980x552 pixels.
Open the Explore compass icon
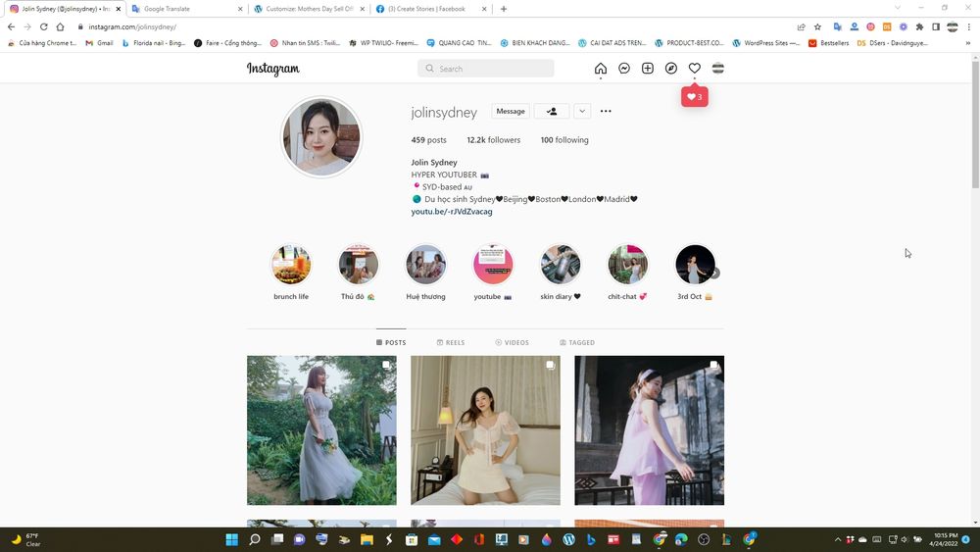tap(671, 69)
